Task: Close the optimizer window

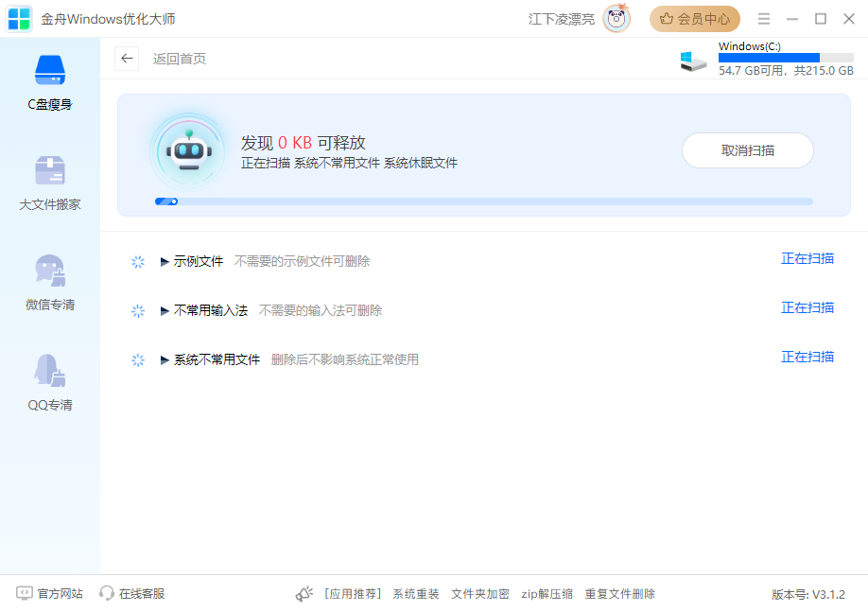Action: (849, 19)
